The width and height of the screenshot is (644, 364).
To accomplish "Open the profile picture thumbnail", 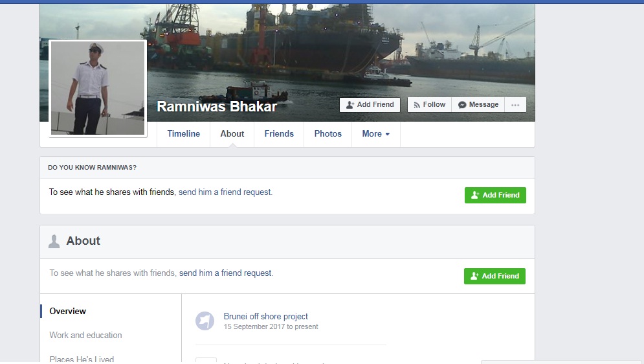I will click(x=98, y=88).
